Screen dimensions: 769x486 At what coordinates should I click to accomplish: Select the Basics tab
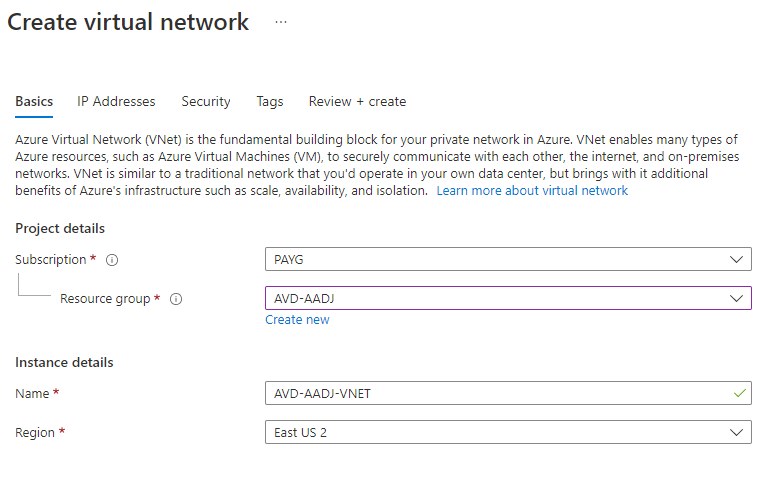(34, 102)
